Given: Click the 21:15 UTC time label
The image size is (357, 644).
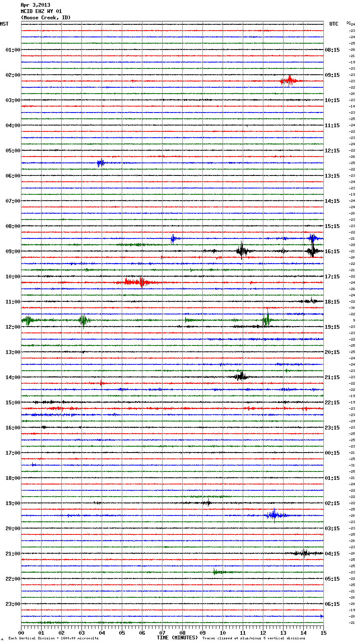Looking at the screenshot, I should point(332,377).
